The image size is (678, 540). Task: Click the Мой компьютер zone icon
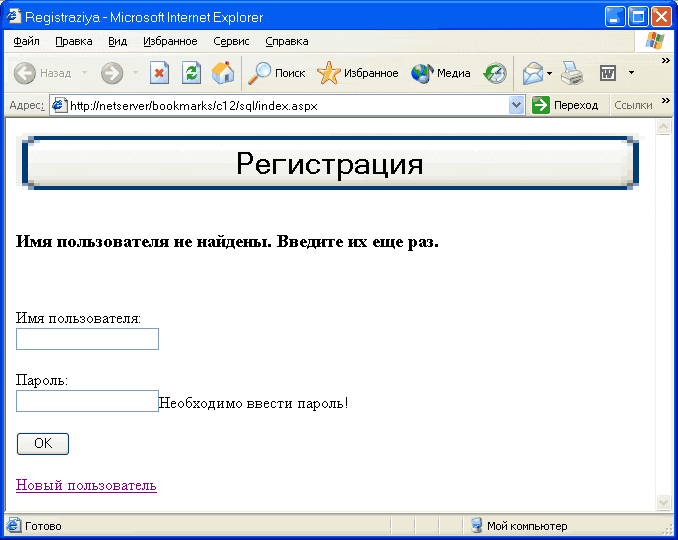tap(477, 525)
